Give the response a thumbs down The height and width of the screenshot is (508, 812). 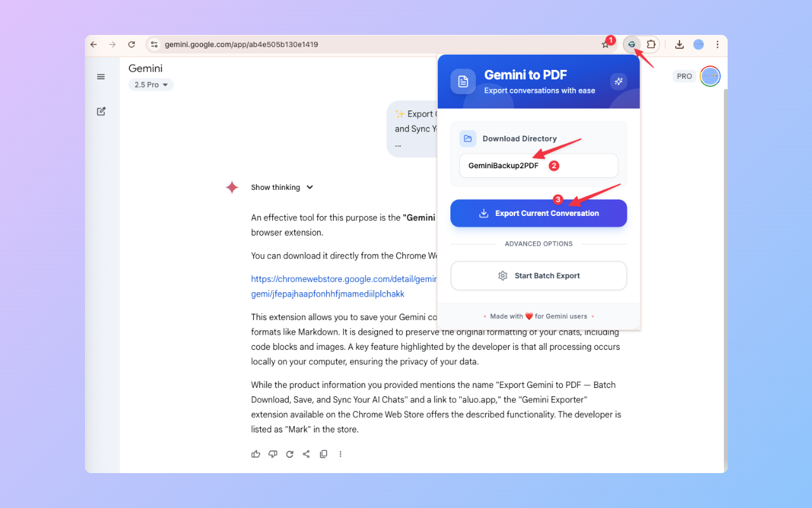[273, 454]
